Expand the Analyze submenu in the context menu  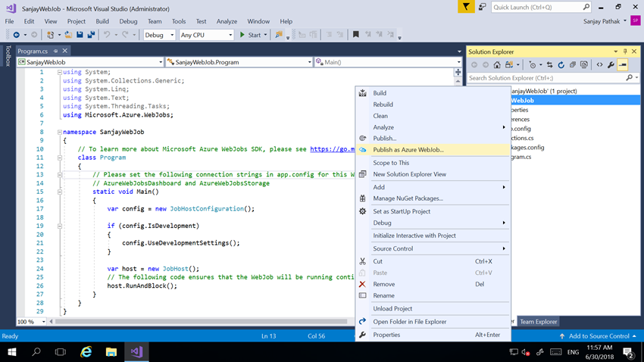433,127
